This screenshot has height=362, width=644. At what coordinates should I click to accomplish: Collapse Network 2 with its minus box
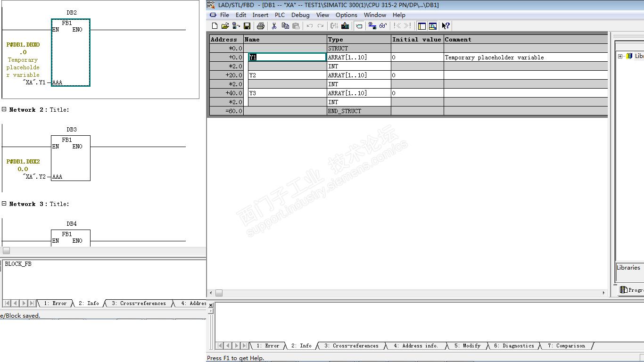tap(4, 109)
